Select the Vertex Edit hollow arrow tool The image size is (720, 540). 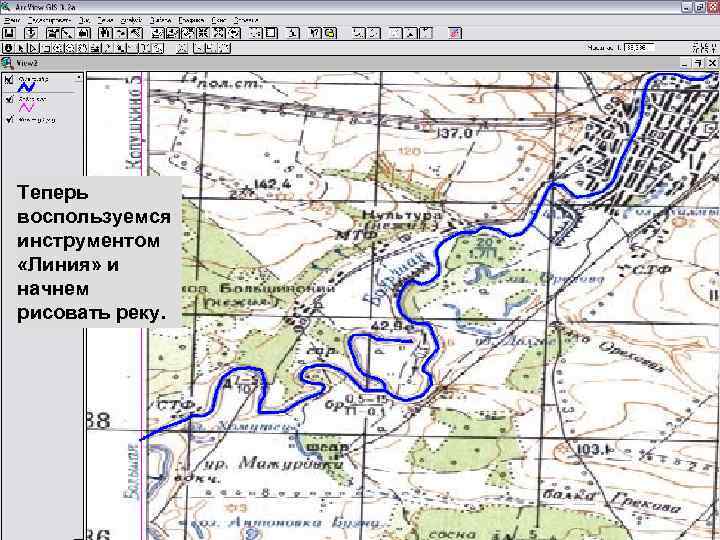click(33, 48)
